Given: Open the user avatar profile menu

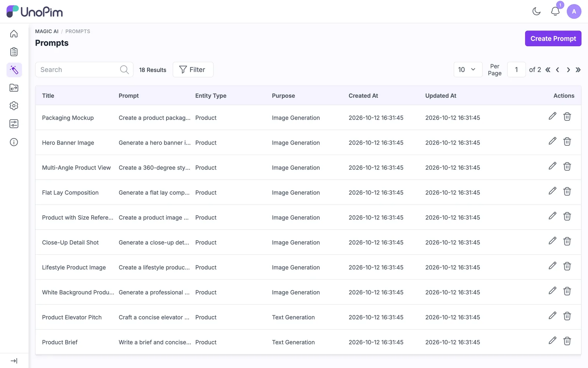Looking at the screenshot, I should click(x=574, y=11).
